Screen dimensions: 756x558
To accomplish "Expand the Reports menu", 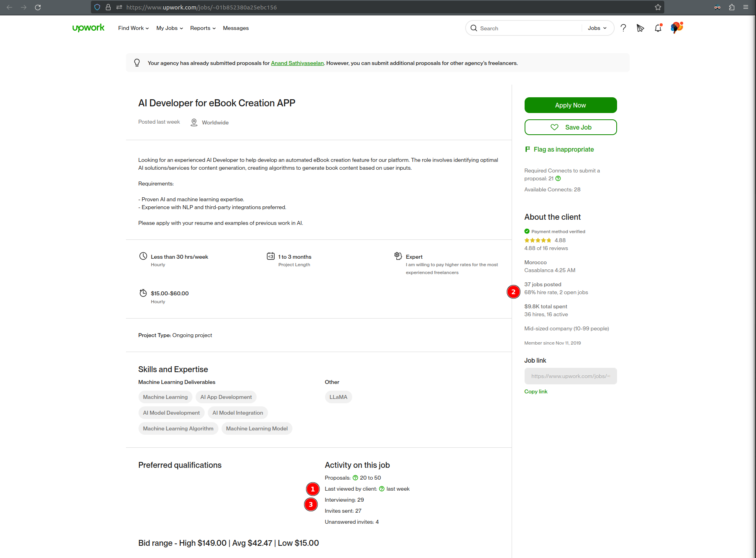I will 203,28.
